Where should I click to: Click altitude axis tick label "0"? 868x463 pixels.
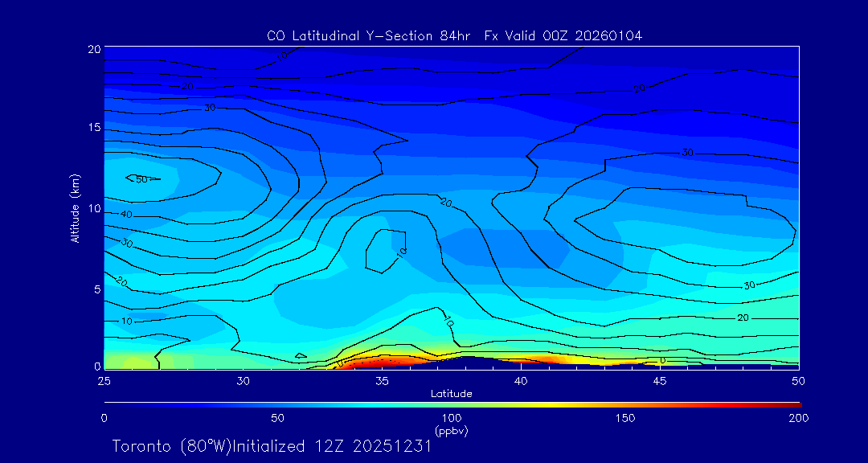(x=97, y=366)
